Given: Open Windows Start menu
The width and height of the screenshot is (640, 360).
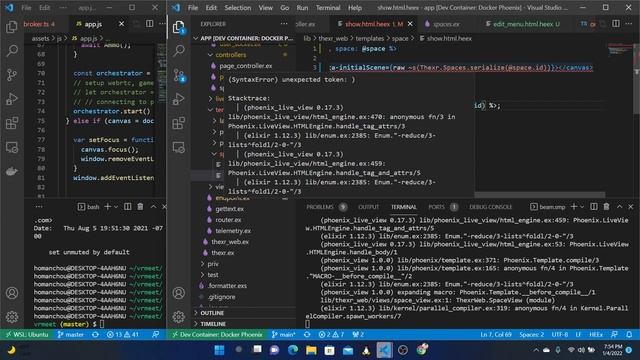Looking at the screenshot, I should [x=219, y=350].
